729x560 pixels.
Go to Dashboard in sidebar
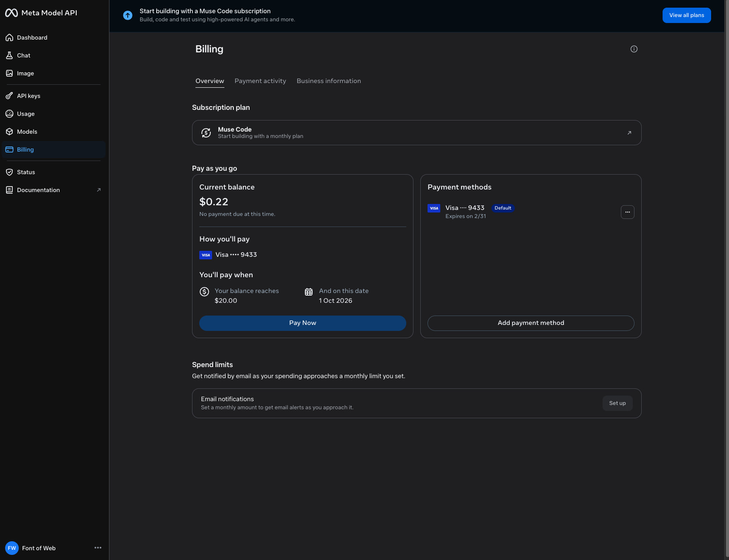(x=54, y=37)
